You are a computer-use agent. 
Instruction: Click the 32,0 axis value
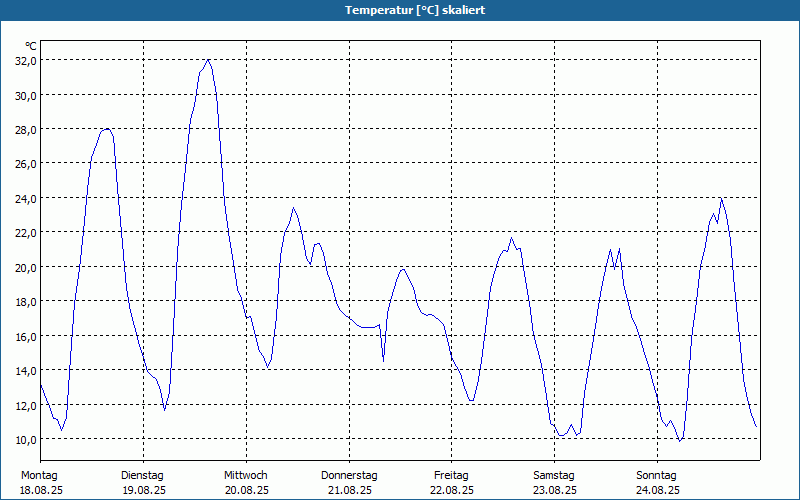coord(26,61)
